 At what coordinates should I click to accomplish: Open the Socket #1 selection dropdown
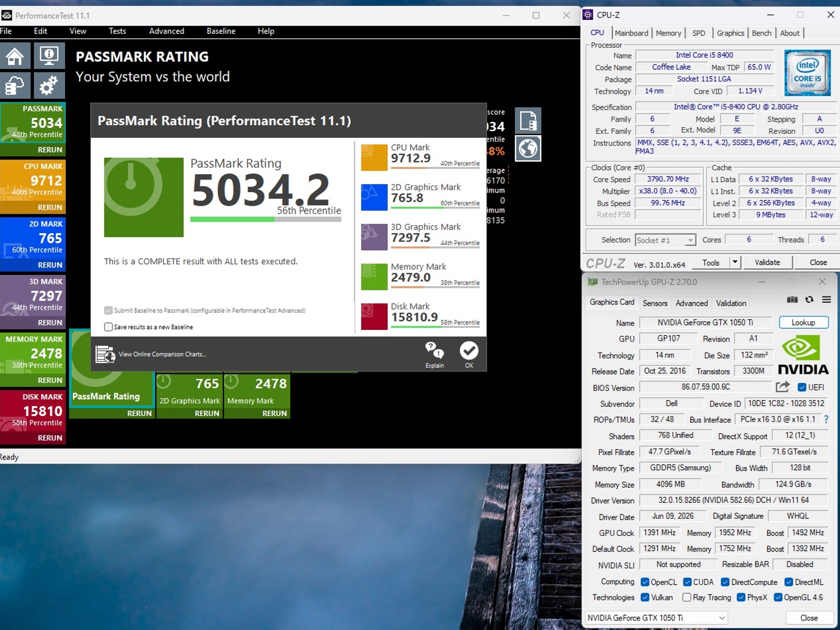[666, 240]
